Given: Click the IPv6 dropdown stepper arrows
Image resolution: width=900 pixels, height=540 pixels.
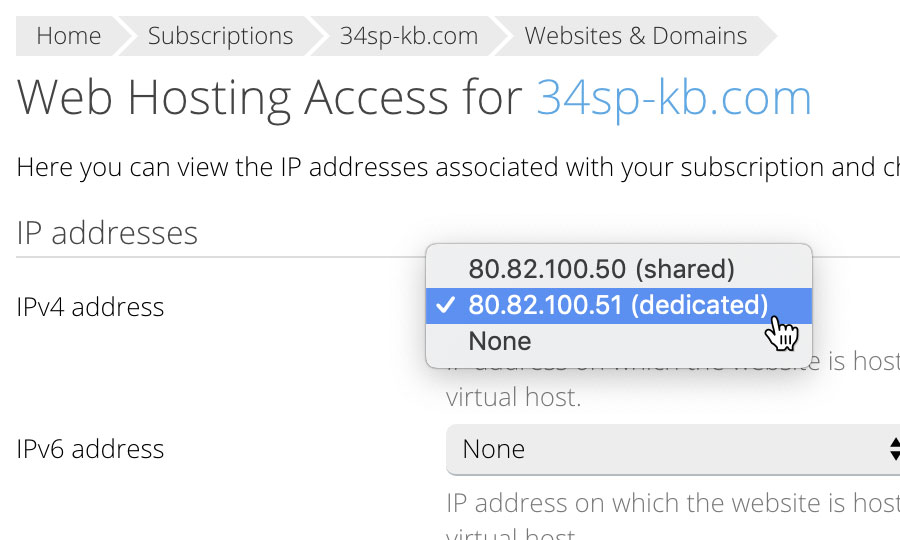Looking at the screenshot, I should 895,449.
